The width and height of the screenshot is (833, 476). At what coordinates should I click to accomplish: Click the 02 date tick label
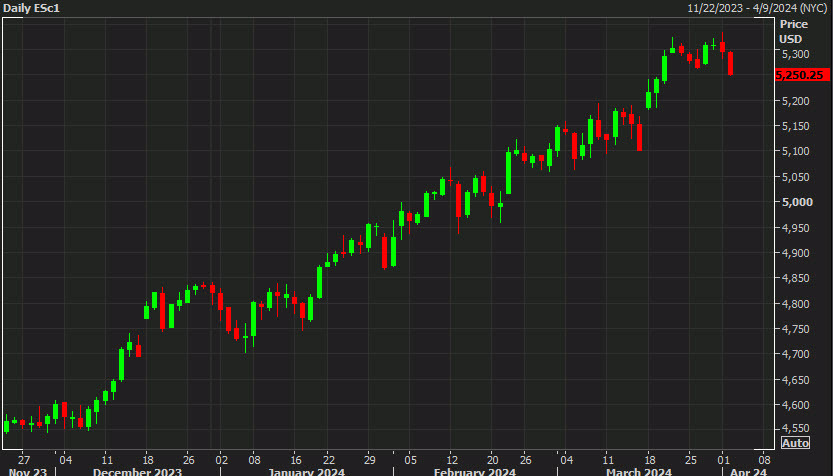222,460
